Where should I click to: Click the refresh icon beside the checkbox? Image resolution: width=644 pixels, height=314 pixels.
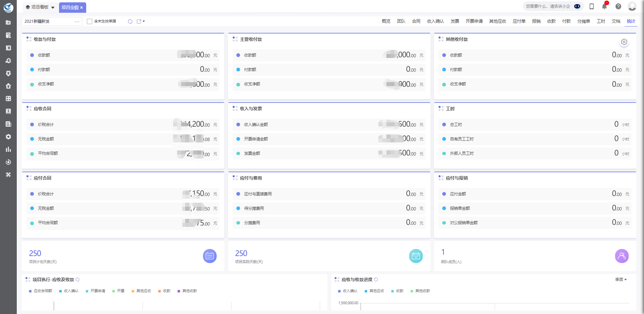[x=130, y=21]
